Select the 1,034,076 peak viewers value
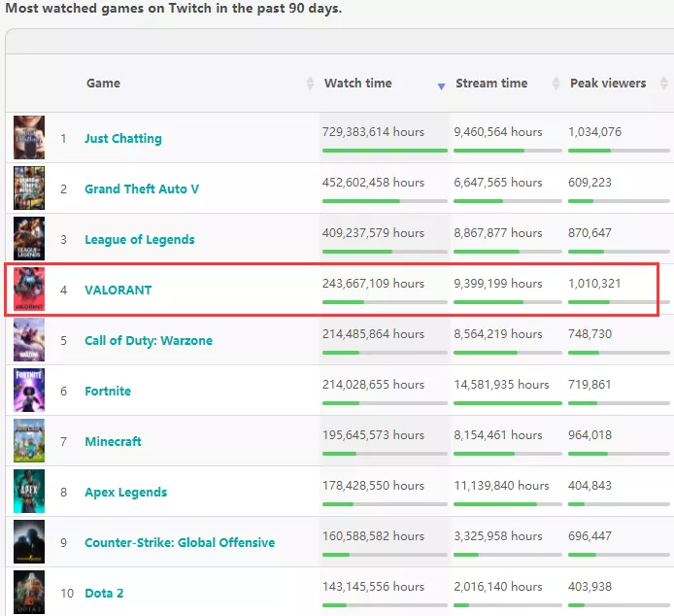Image resolution: width=674 pixels, height=616 pixels. coord(594,131)
